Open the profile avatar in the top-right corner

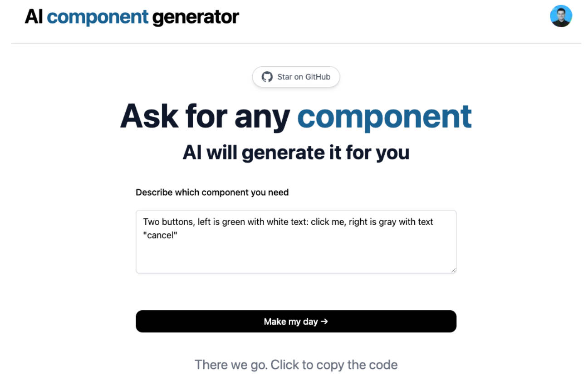561,15
